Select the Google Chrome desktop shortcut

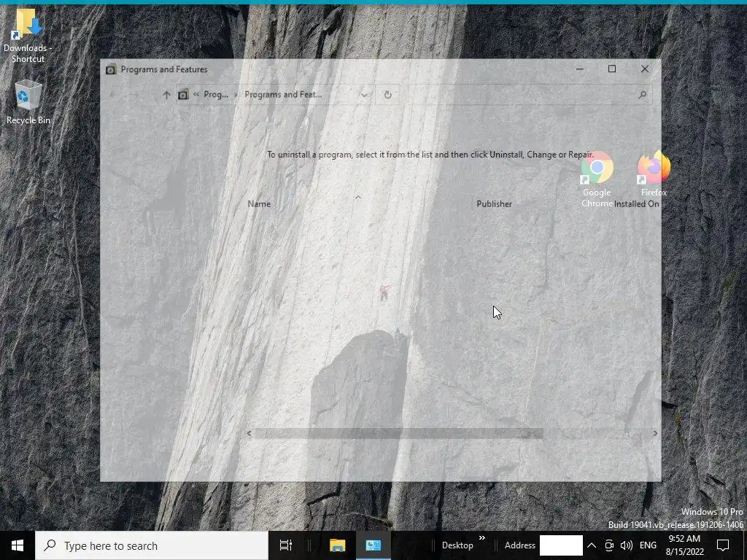pos(597,179)
